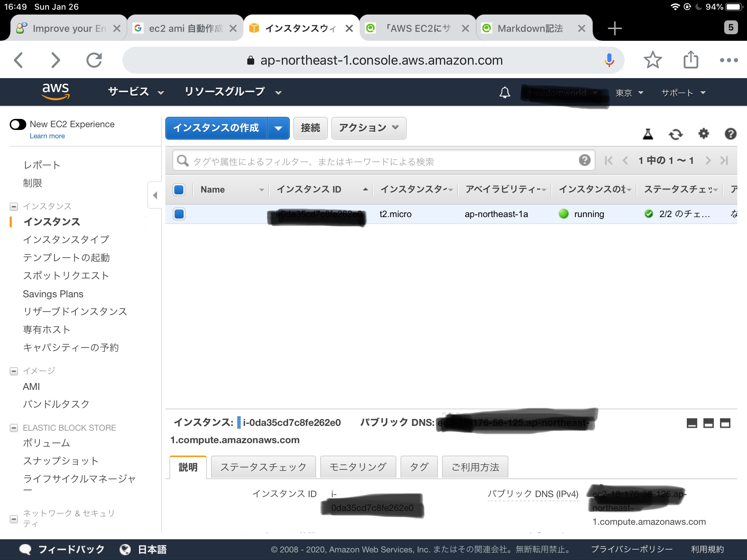Image resolution: width=747 pixels, height=560 pixels.
Task: Focus the tag and attribute search field
Action: tap(384, 160)
